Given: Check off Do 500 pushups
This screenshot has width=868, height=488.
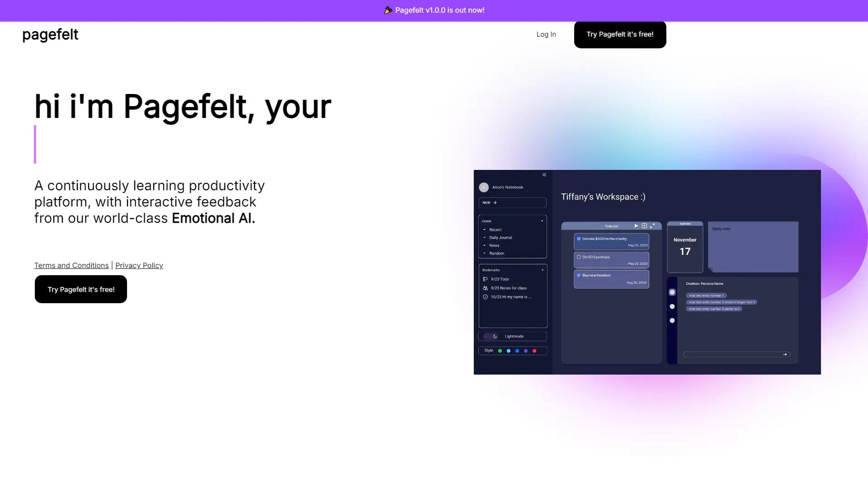Looking at the screenshot, I should point(579,257).
